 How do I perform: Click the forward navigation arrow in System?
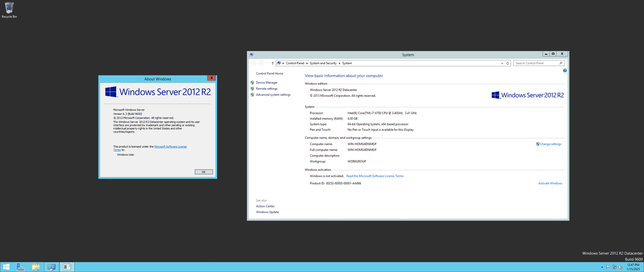[261, 63]
